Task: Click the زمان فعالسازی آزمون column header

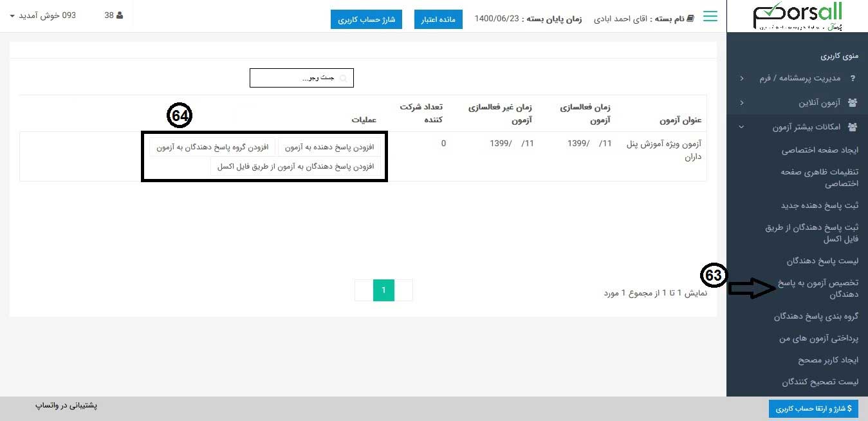Action: point(585,113)
